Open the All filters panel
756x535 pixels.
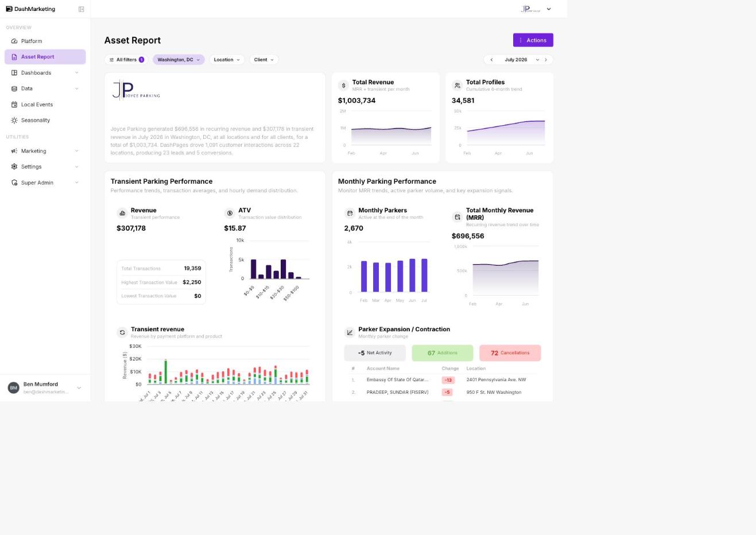[x=126, y=60]
